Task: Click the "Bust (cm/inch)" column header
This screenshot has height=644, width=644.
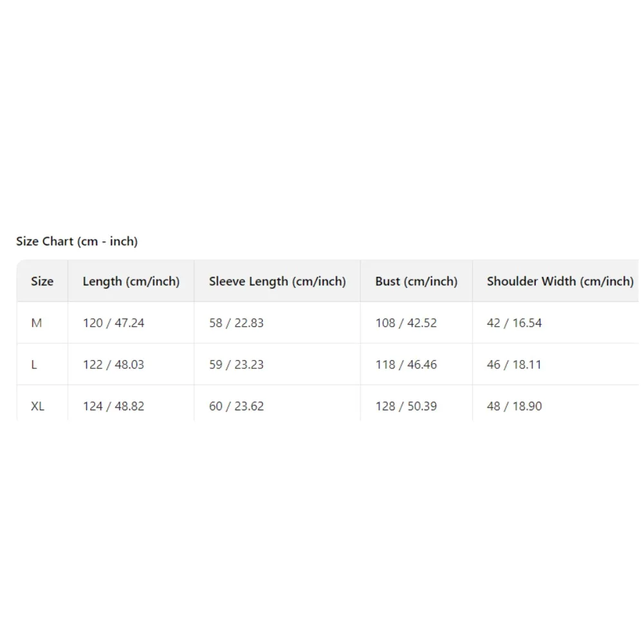Action: coord(416,281)
